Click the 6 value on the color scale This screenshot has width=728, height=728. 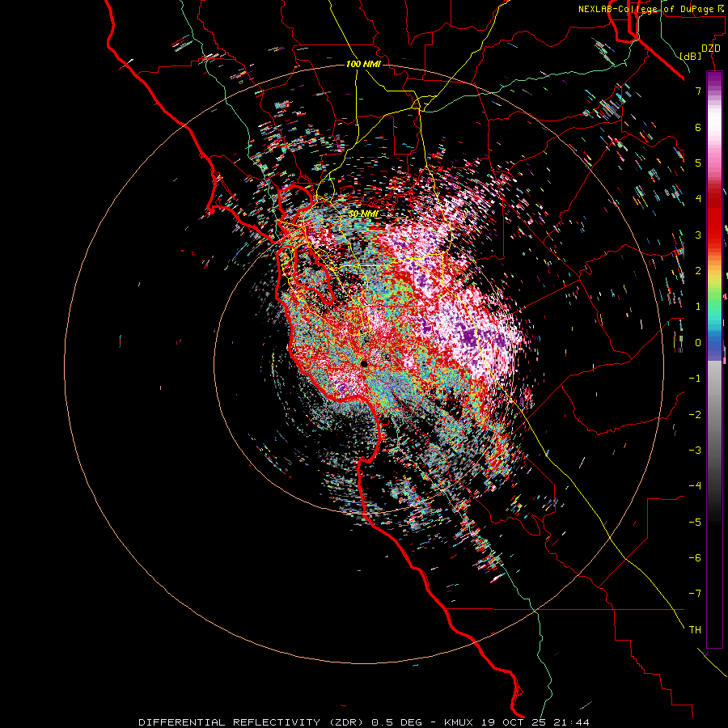coord(698,127)
